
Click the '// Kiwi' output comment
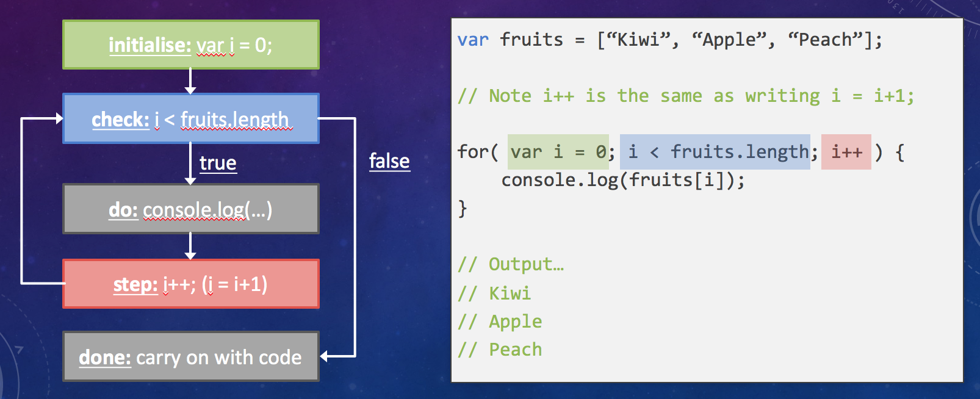click(x=494, y=293)
